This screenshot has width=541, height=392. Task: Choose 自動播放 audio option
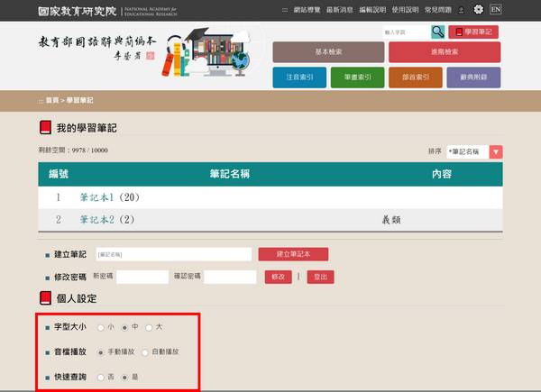pos(145,352)
